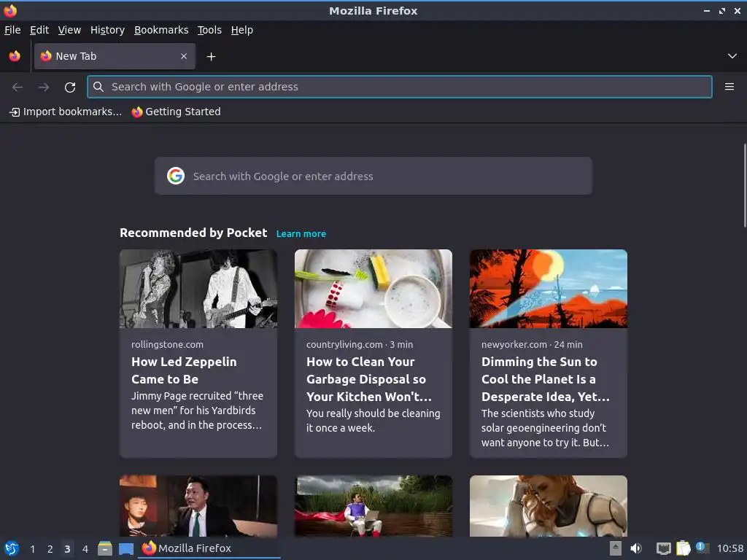747x560 pixels.
Task: Open the hamburger application menu
Action: 729,87
